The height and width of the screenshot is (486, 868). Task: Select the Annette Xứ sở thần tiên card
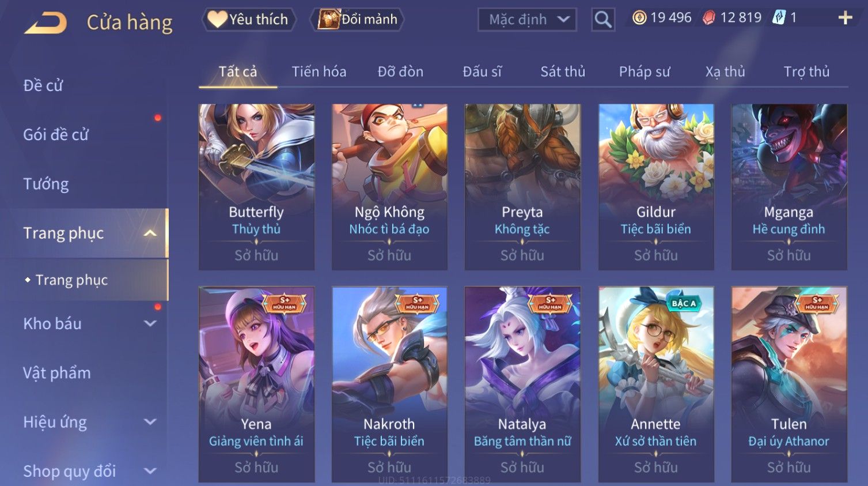coord(656,384)
